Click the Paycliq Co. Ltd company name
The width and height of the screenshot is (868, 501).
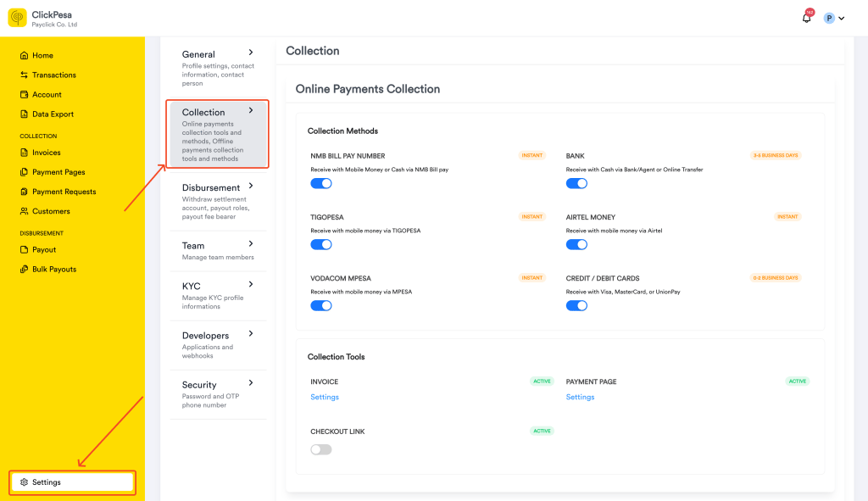tap(54, 25)
